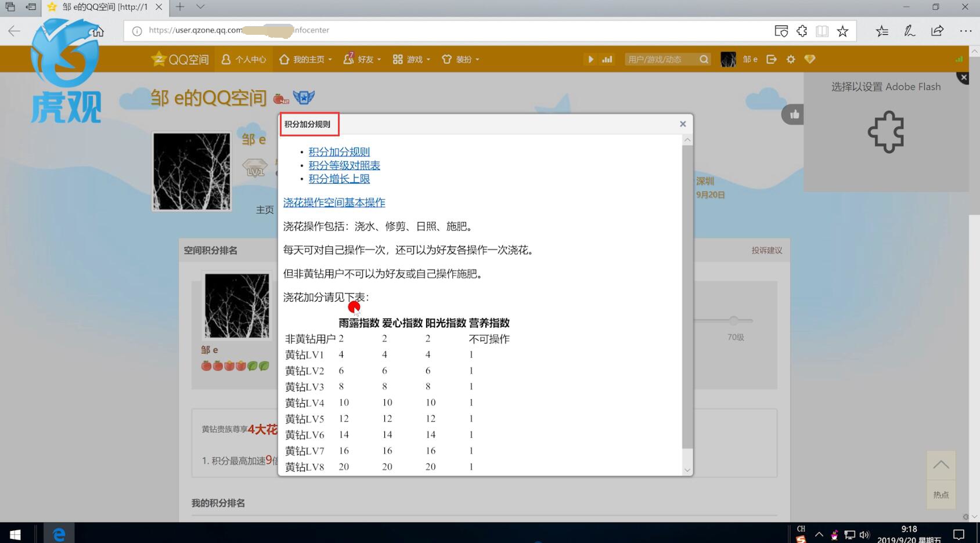The image size is (980, 543).
Task: Add page to favorites star
Action: tap(843, 31)
